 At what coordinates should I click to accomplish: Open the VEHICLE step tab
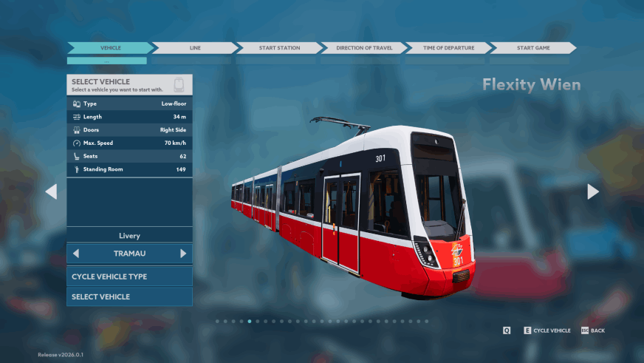pos(111,48)
